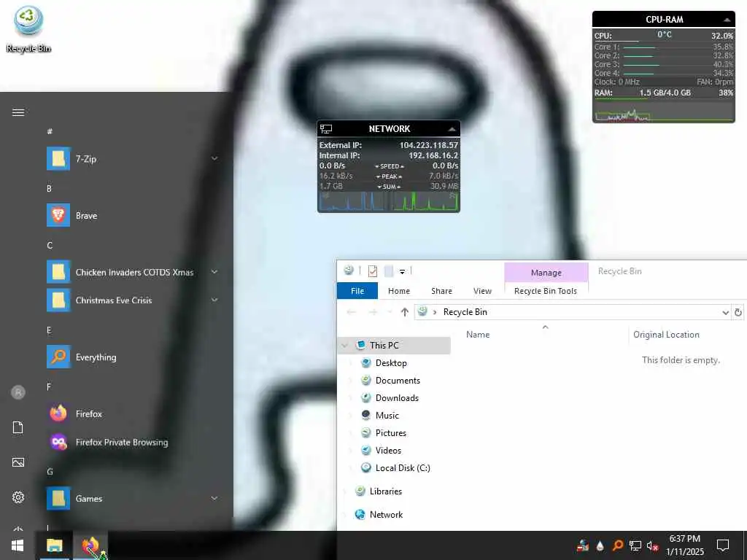Collapse the CPU-RAM widget arrow

coord(727,20)
